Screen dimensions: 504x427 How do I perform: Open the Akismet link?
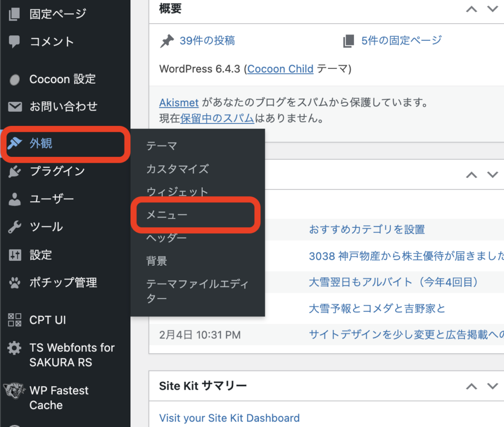tap(179, 103)
